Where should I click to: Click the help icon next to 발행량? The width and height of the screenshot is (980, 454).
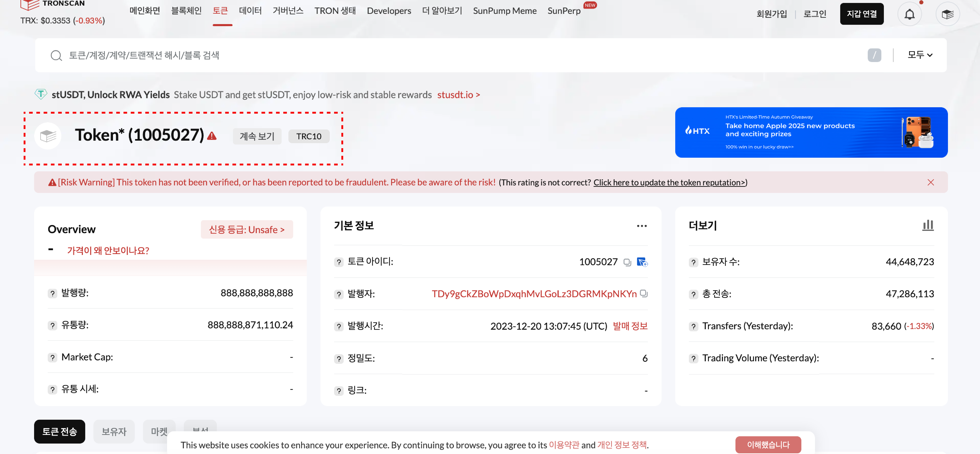tap(52, 294)
